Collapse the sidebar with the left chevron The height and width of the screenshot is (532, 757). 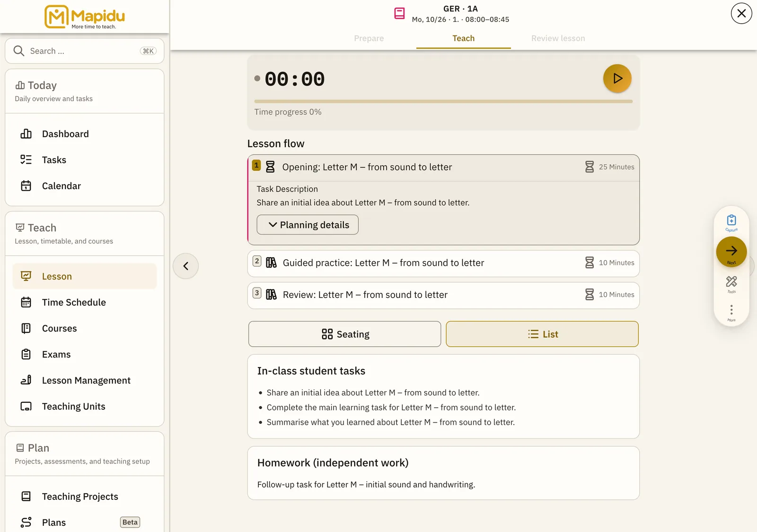coord(186,266)
